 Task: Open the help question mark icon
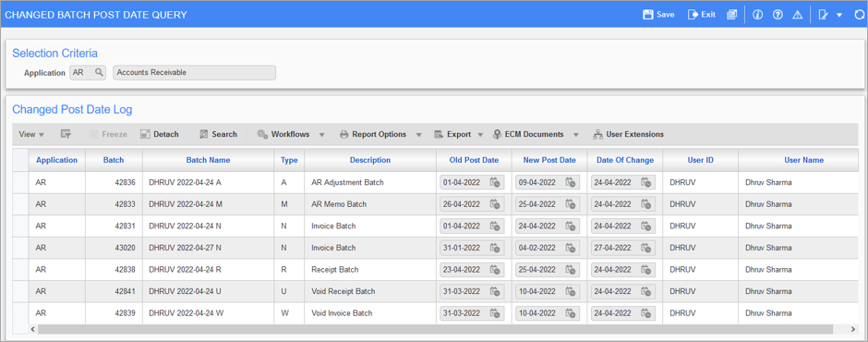point(778,15)
